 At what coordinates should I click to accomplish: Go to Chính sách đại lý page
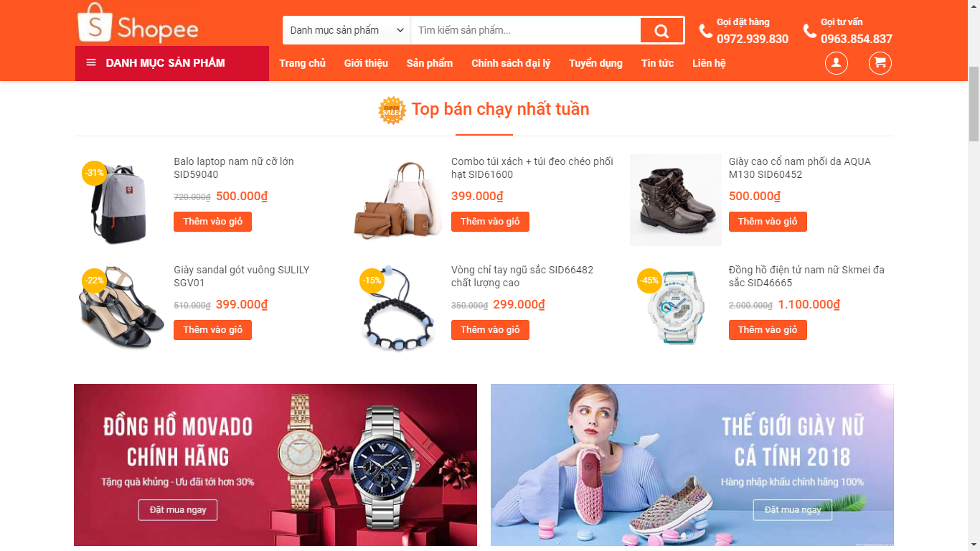pyautogui.click(x=511, y=63)
